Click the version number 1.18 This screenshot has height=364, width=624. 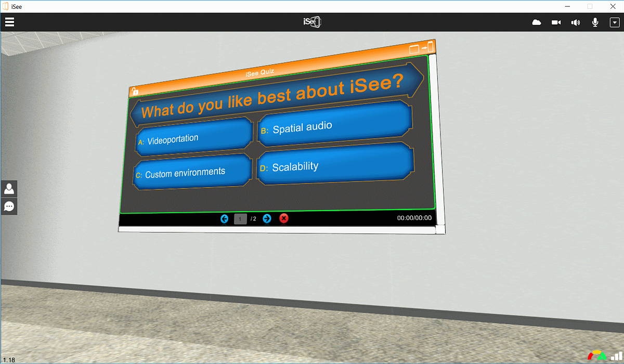point(9,360)
